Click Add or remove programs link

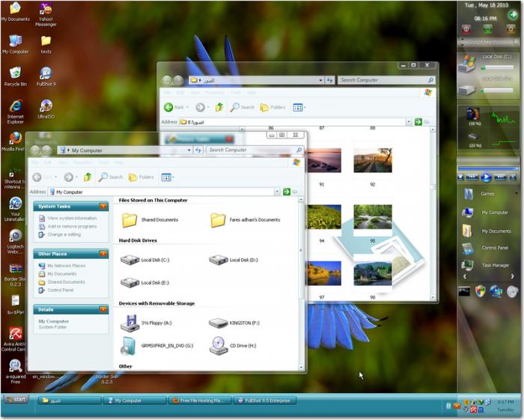click(72, 226)
